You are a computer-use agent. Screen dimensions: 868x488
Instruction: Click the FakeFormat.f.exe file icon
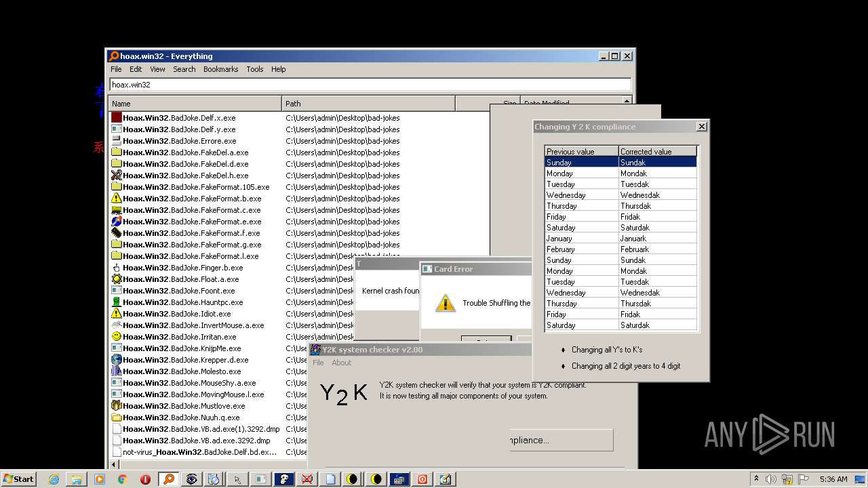(116, 233)
